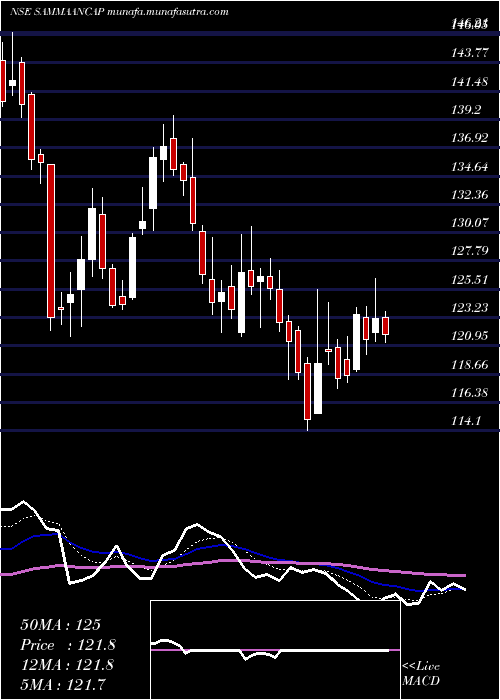Viewport: 500px width, 700px height.
Task: Click the 5MA : 121.7 readout
Action: 62,684
